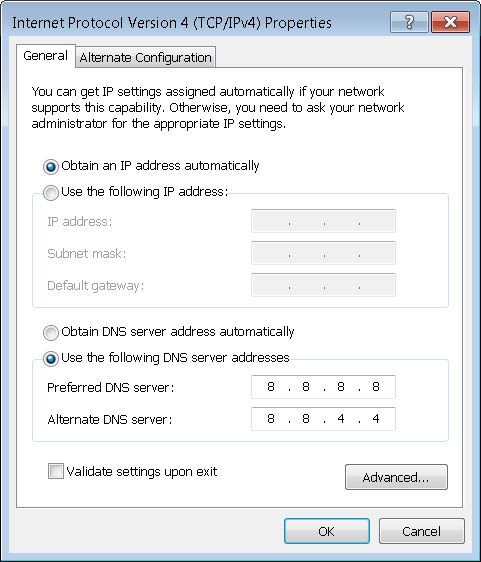Click the dialog title bar text
The height and width of the screenshot is (562, 481).
172,23
